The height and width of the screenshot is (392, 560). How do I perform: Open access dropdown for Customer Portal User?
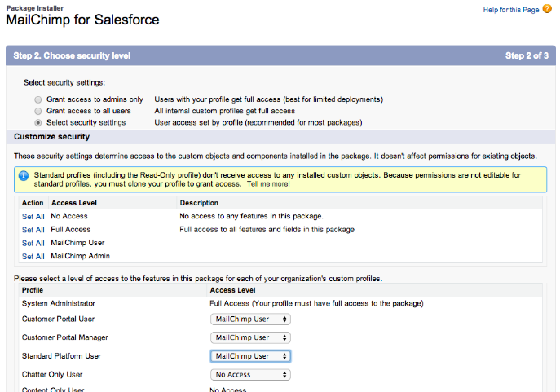click(x=250, y=319)
